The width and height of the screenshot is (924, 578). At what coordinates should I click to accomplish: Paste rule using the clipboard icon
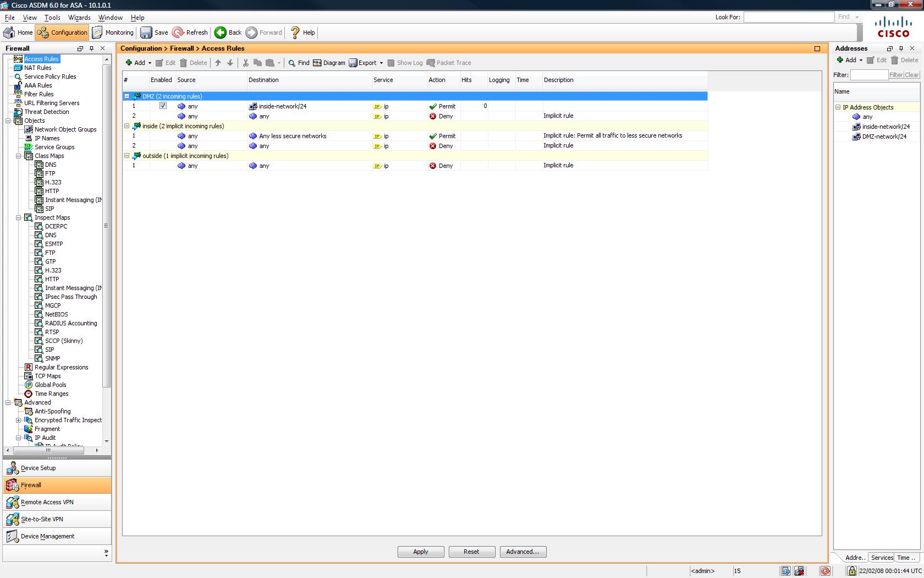coord(269,63)
